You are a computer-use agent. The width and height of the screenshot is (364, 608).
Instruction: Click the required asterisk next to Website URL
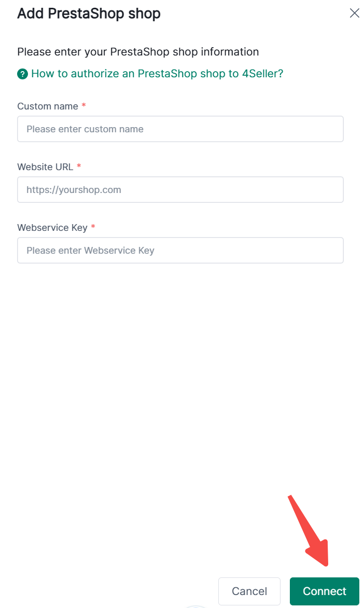click(79, 167)
